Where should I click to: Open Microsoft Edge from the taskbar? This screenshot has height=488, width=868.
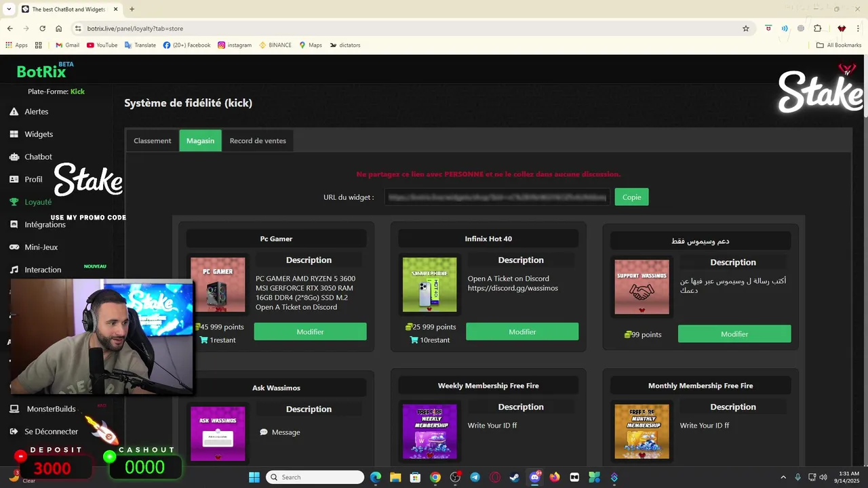point(376,477)
